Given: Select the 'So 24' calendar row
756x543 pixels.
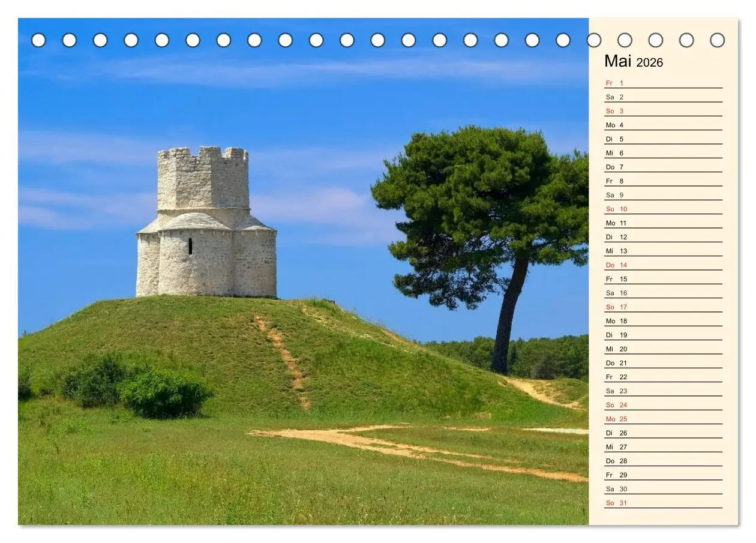Looking at the screenshot, I should click(x=663, y=405).
